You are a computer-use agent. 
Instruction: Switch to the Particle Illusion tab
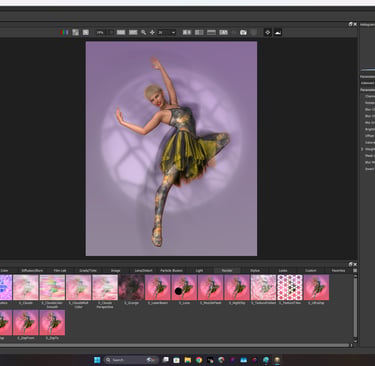[x=171, y=270]
